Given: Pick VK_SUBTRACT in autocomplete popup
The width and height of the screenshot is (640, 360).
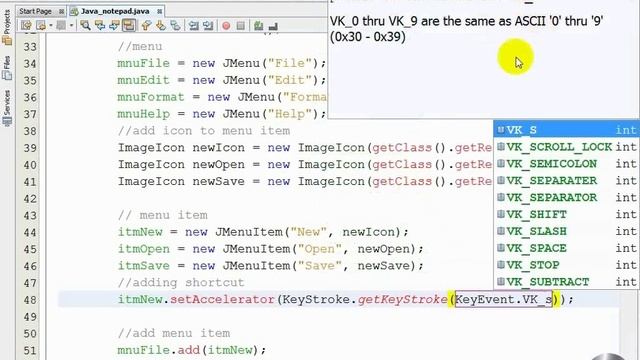Looking at the screenshot, I should (x=567, y=282).
